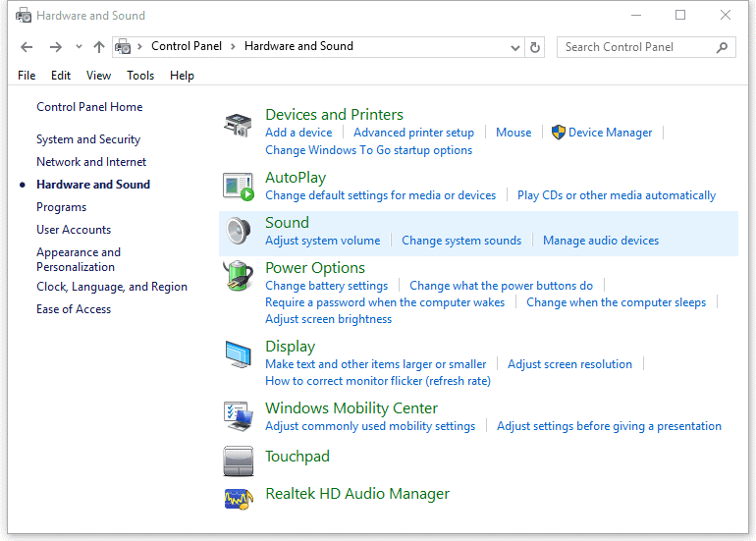Go up one folder level
This screenshot has width=756, height=541.
click(98, 47)
